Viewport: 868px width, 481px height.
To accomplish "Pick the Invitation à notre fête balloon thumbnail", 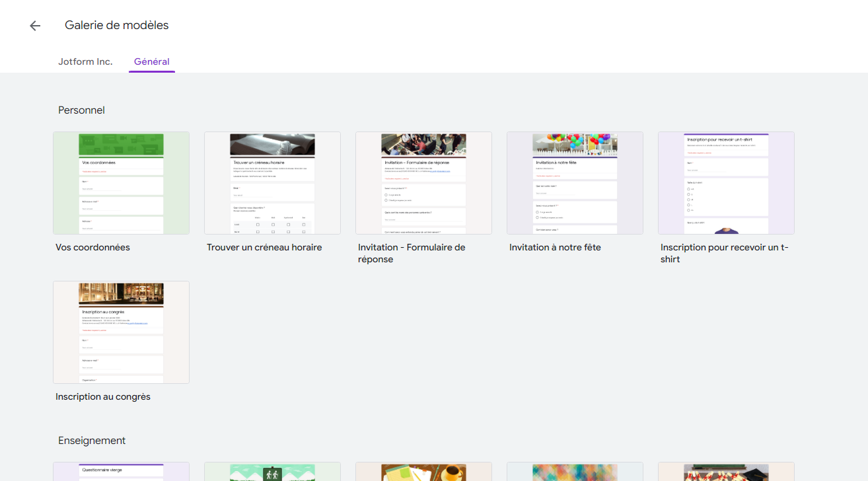I will tap(575, 183).
